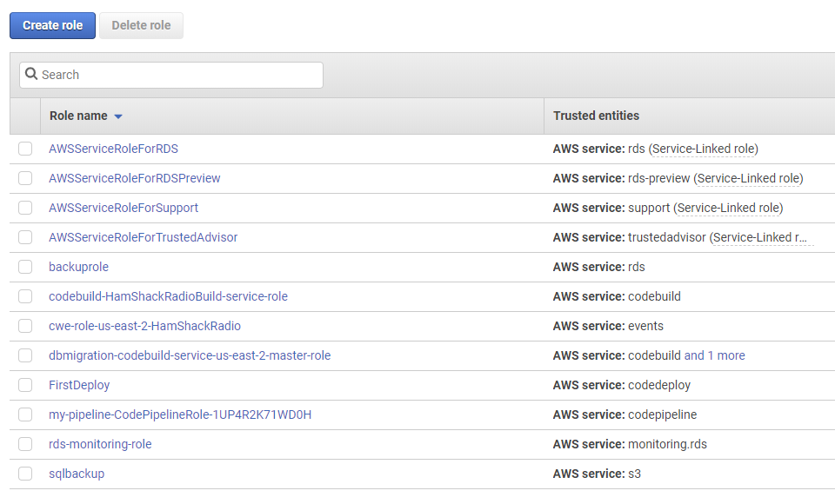
Task: Select the cwe-role-us-east-2-HamShackRadio checkbox
Action: tap(25, 326)
